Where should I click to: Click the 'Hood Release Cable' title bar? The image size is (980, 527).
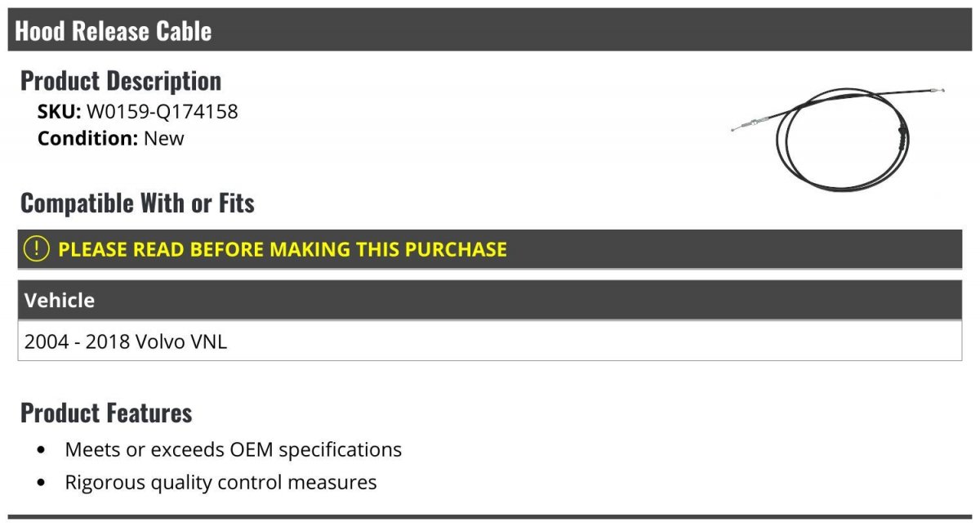click(x=114, y=31)
